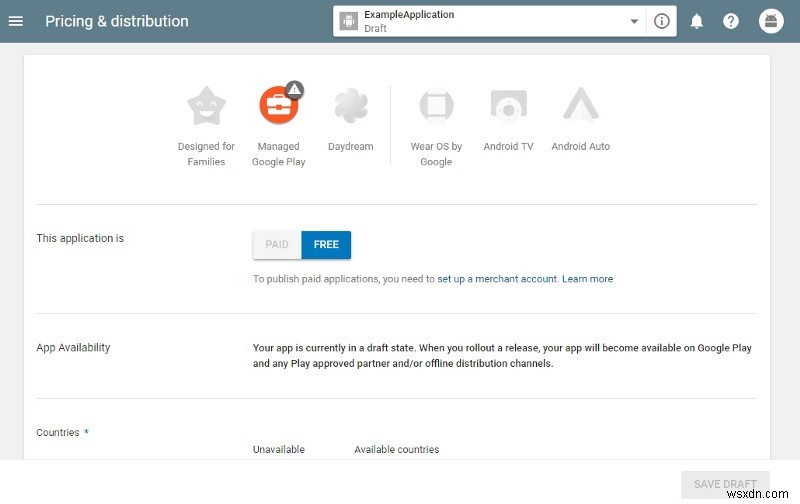Viewport: 800px width, 504px height.
Task: Click the Available countries column header
Action: pos(396,449)
